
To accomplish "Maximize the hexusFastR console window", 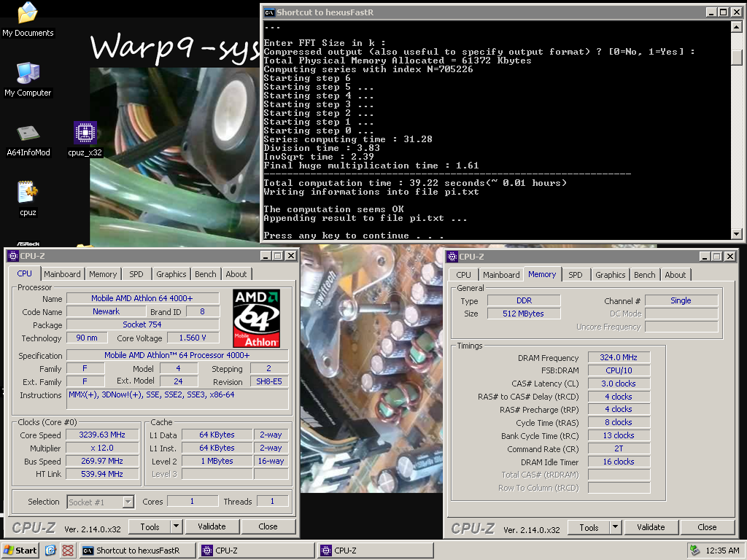I will 723,12.
